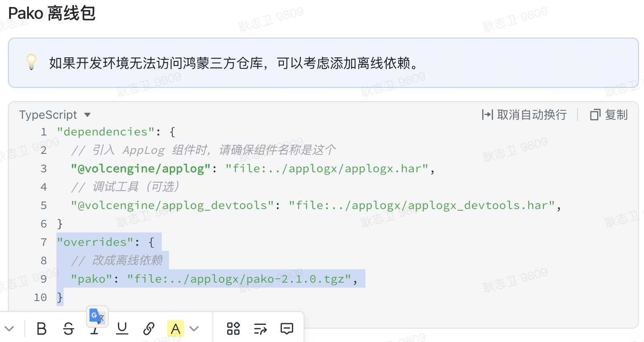
Task: Apply yellow text highlight color
Action: coord(176,329)
